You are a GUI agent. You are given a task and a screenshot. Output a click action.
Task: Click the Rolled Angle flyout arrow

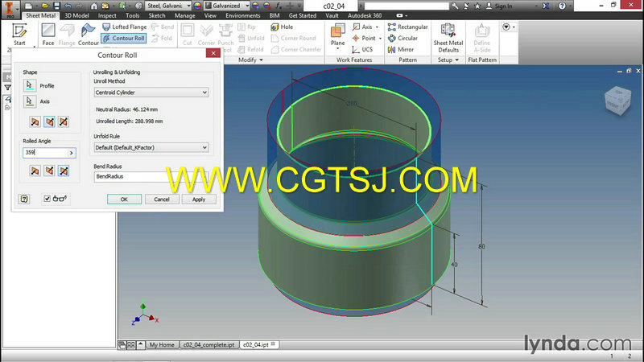point(72,153)
